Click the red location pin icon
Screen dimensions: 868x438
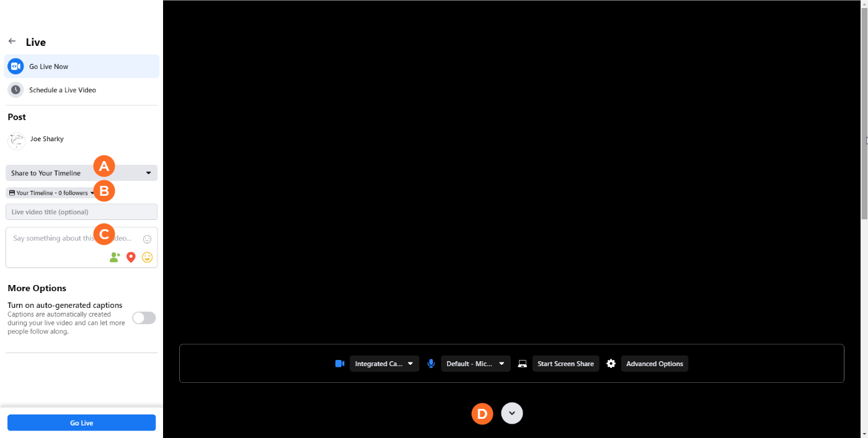click(131, 257)
